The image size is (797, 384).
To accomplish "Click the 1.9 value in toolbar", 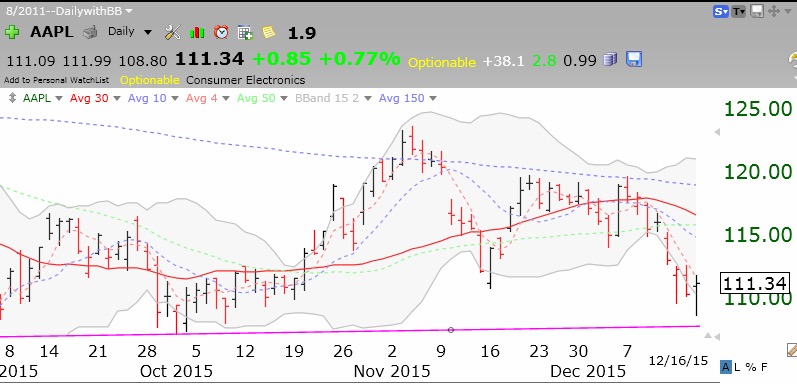I will tap(301, 34).
